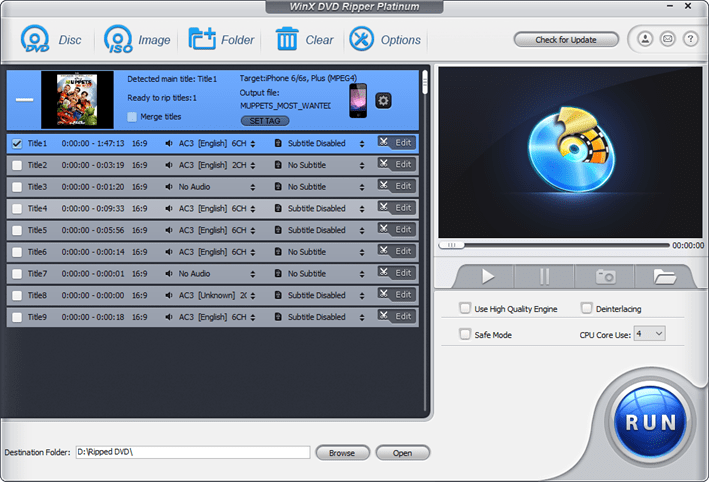Click the subtitle page icon in Title2 row
The height and width of the screenshot is (482, 709).
point(278,165)
